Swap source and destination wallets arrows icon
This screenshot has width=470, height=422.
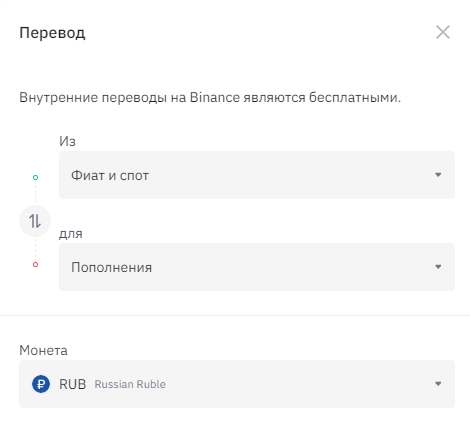(x=35, y=221)
